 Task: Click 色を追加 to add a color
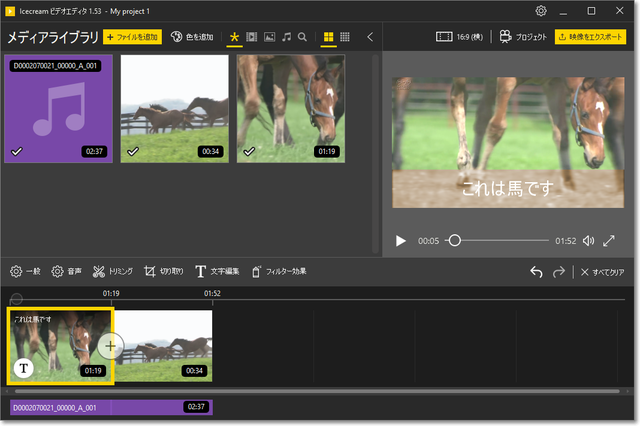point(192,37)
